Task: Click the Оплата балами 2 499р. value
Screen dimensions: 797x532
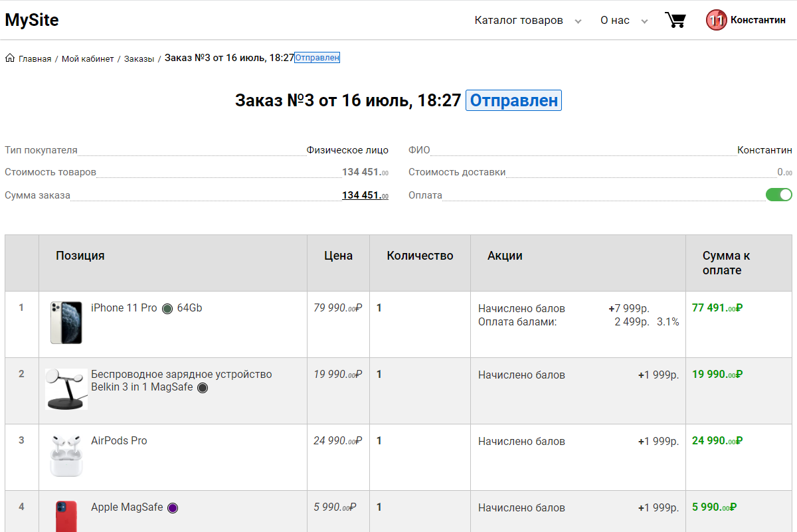Action: point(632,321)
